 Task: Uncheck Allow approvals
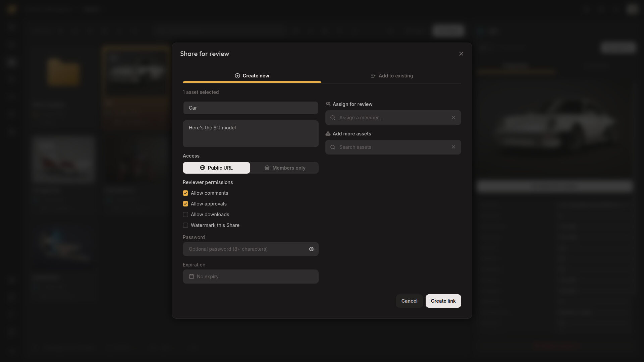pos(185,204)
